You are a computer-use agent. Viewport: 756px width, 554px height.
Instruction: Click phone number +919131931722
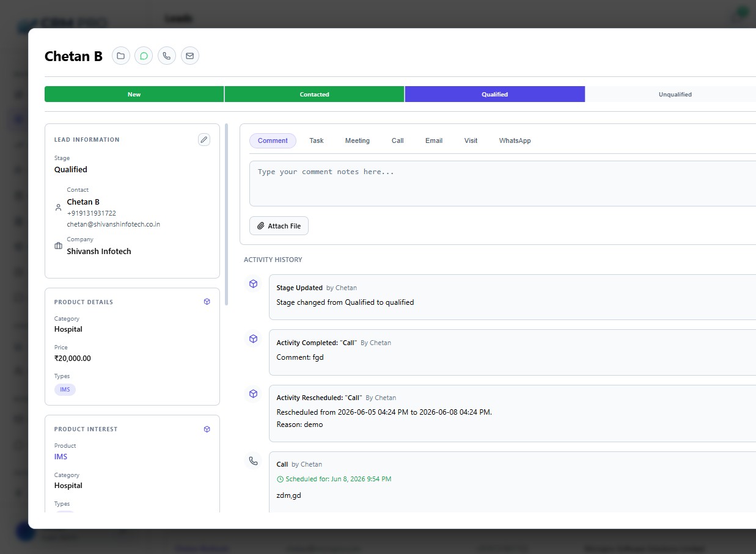[x=92, y=213]
